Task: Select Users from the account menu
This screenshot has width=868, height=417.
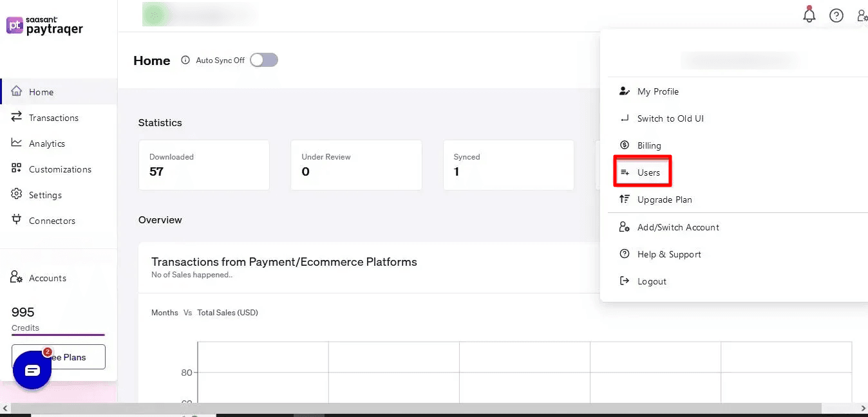Action: [x=648, y=172]
